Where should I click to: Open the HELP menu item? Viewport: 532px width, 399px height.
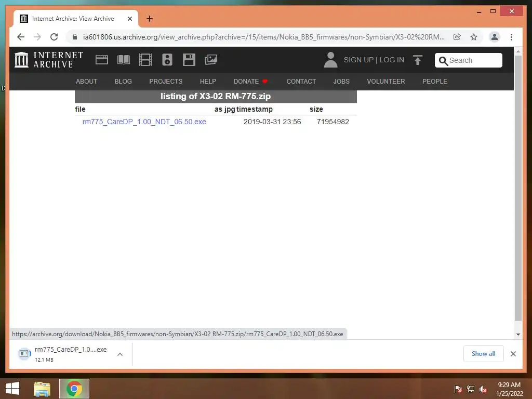[x=208, y=82]
